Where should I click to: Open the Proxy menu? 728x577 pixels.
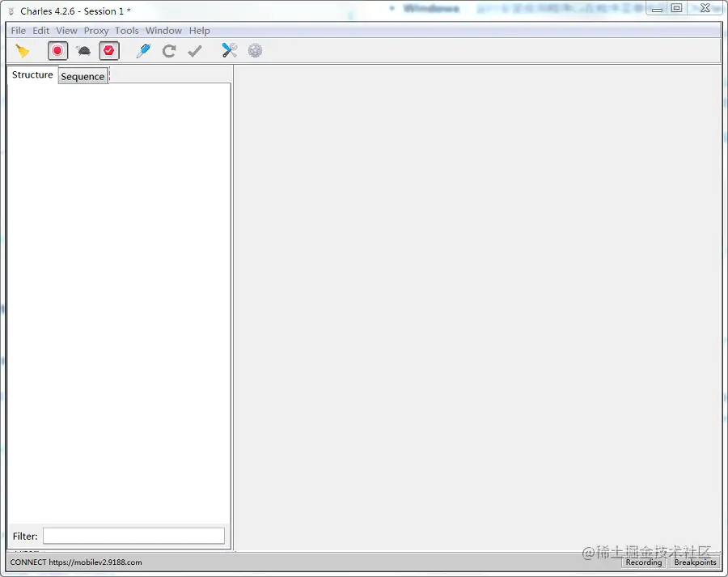pyautogui.click(x=96, y=31)
